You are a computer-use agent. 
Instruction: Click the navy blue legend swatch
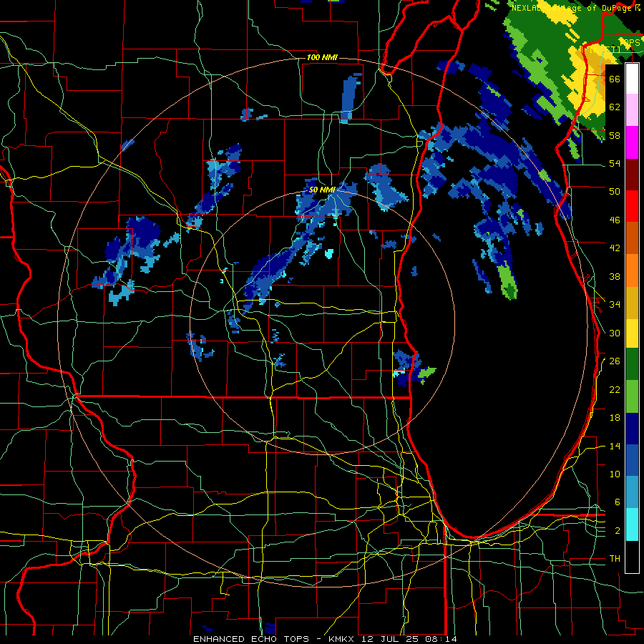click(x=632, y=429)
